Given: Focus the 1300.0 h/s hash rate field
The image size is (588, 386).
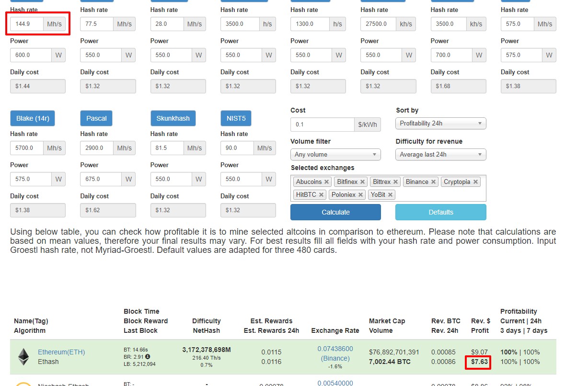Looking at the screenshot, I should (310, 24).
